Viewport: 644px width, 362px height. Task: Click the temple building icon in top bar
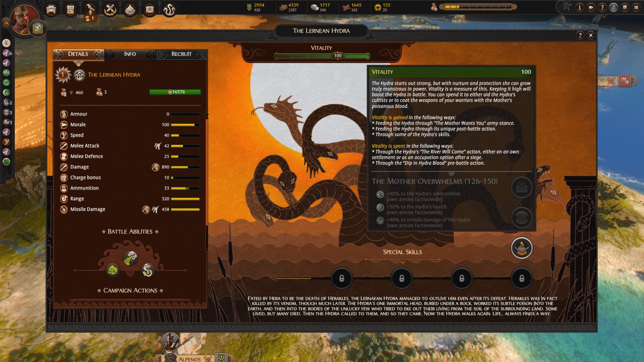51,9
